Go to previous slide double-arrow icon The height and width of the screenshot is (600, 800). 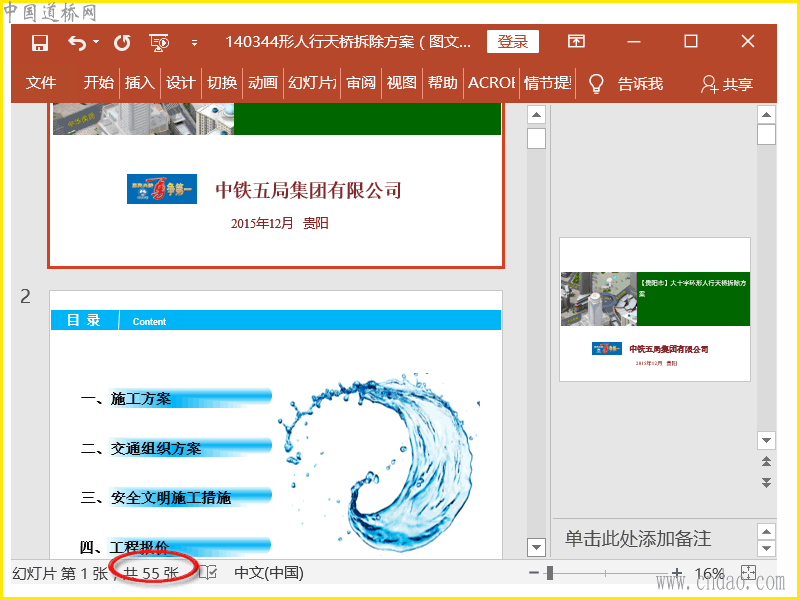(x=766, y=462)
